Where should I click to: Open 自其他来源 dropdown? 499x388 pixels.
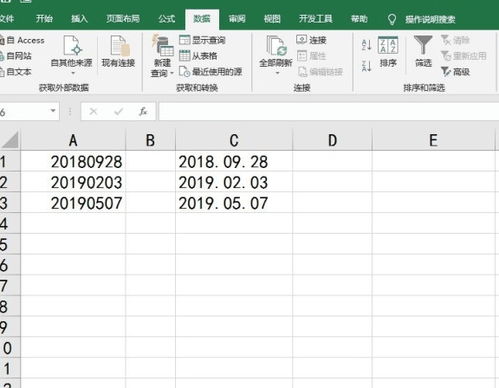(x=72, y=55)
